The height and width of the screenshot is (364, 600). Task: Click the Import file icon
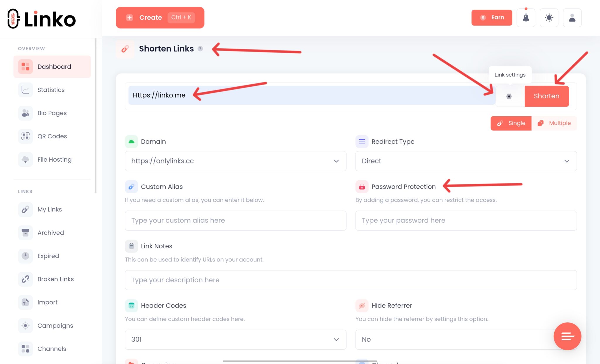tap(25, 302)
